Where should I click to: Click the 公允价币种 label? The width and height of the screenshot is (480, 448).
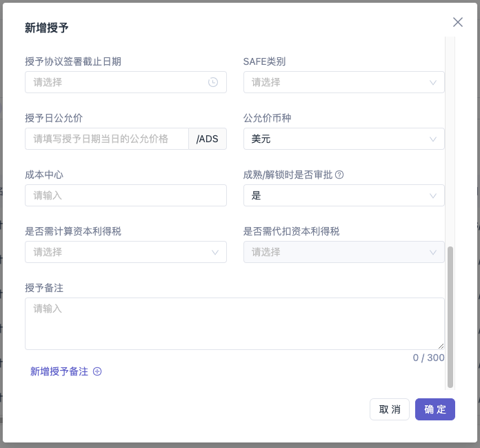click(x=268, y=118)
